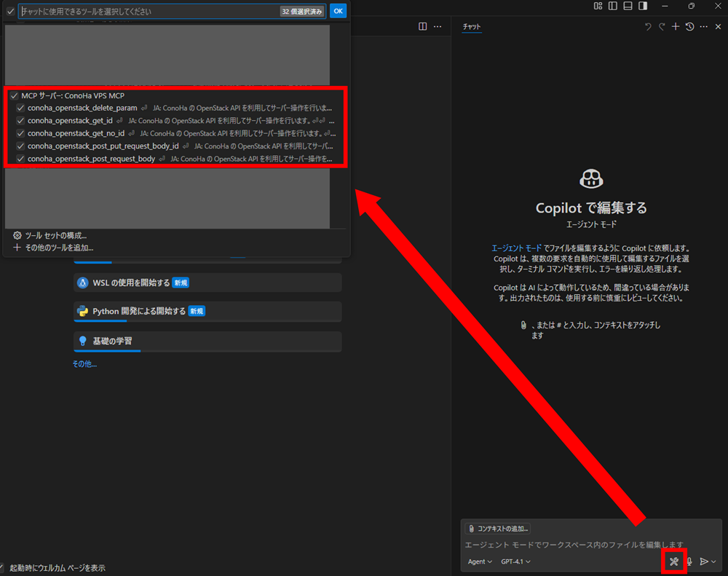Expand send options chevron beside send

coord(714,561)
